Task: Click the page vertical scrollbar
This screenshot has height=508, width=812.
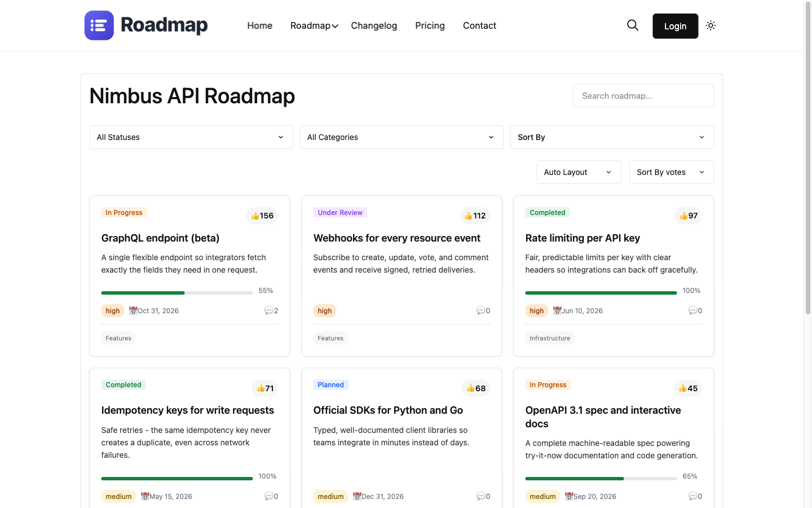Action: click(807, 158)
